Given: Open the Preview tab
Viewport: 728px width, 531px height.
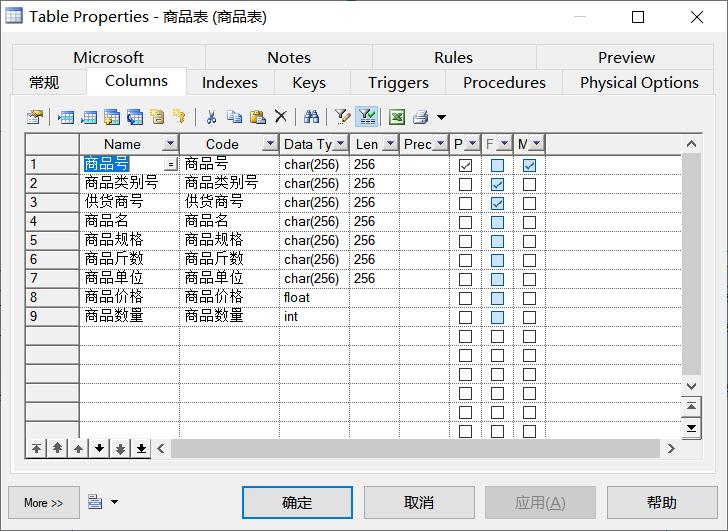Looking at the screenshot, I should click(626, 57).
